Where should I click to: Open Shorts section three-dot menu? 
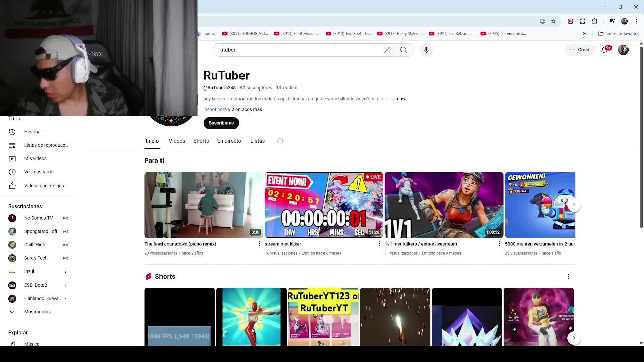569,276
